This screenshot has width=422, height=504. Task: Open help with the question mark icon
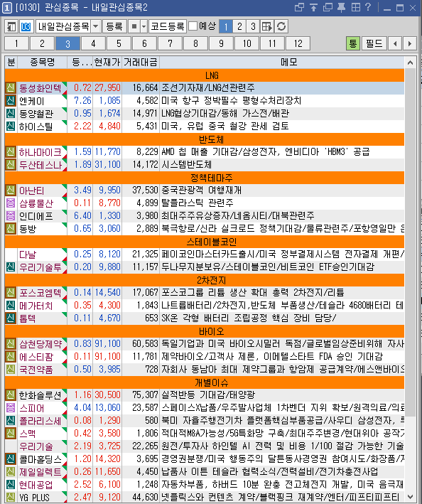pyautogui.click(x=368, y=7)
